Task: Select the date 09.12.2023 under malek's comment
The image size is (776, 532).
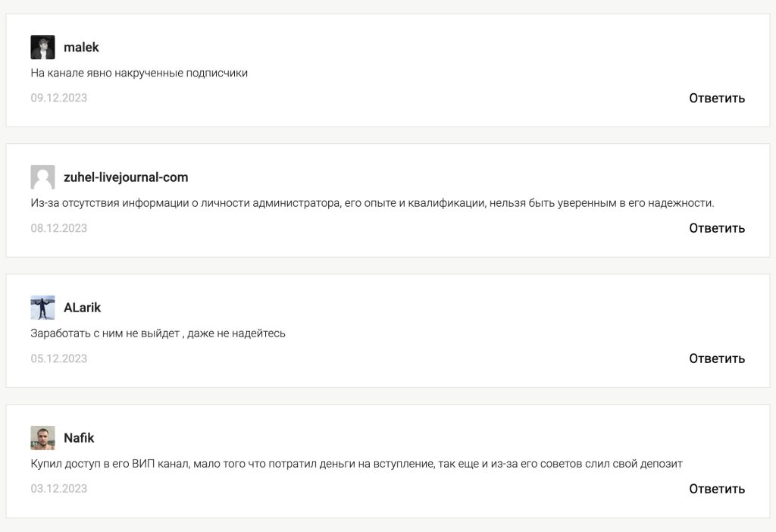Action: 59,98
